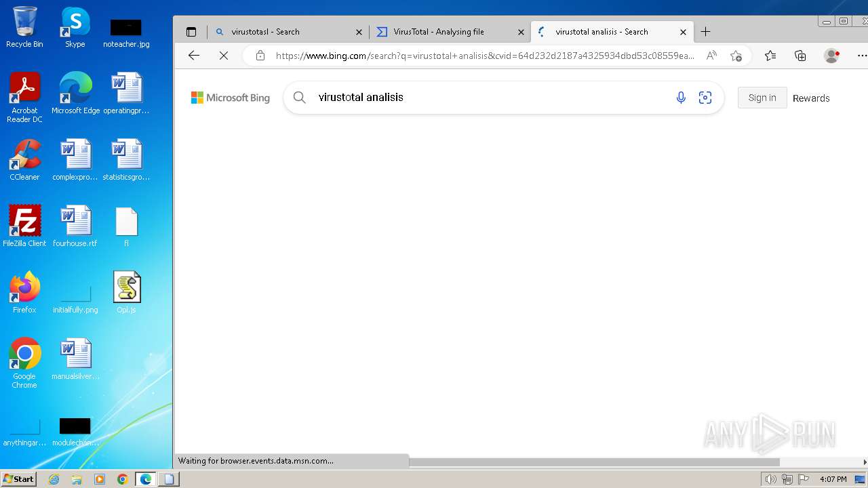Open the media player on the taskbar

[100, 479]
